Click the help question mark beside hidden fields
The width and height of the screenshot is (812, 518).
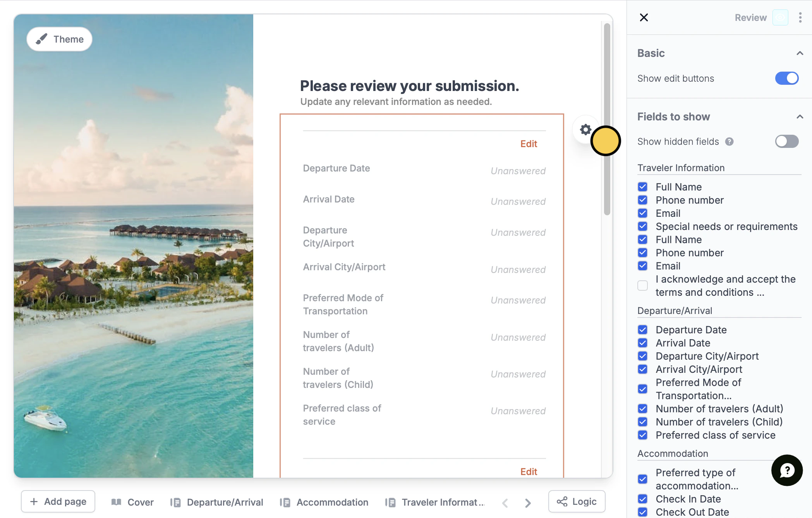pyautogui.click(x=729, y=142)
